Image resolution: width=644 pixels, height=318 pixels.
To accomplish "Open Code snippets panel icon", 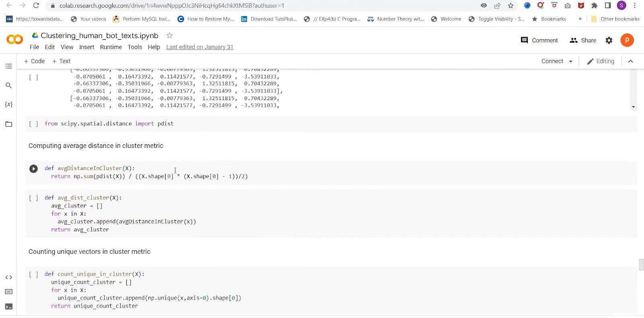I will tap(8, 277).
